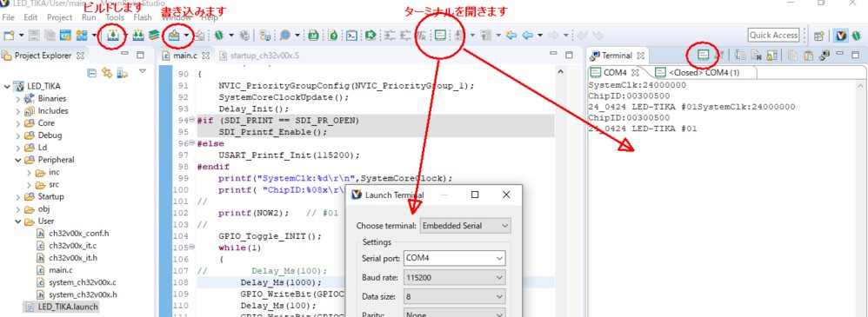Collapse the Peripheral folder node
This screenshot has width=868, height=317.
pos(18,160)
